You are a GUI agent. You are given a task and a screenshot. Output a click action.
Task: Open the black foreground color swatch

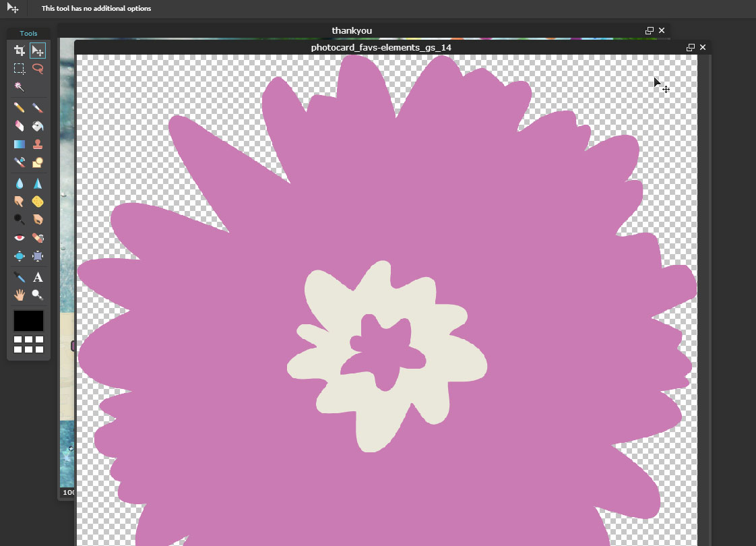click(28, 321)
